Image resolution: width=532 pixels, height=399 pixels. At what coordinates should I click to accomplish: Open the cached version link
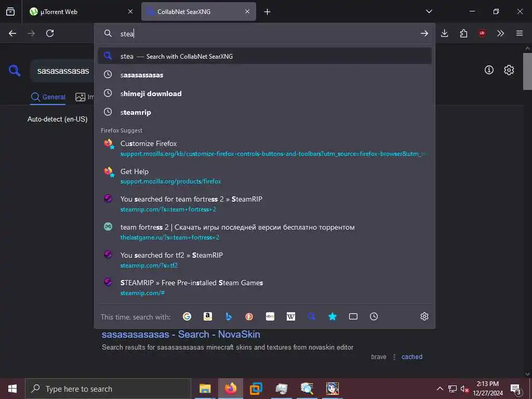412,357
